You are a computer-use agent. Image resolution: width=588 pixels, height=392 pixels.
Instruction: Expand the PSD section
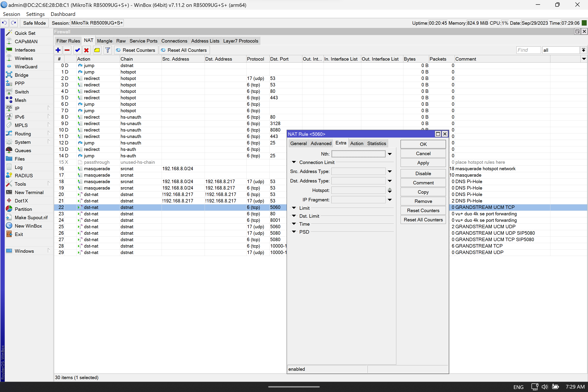pyautogui.click(x=294, y=232)
